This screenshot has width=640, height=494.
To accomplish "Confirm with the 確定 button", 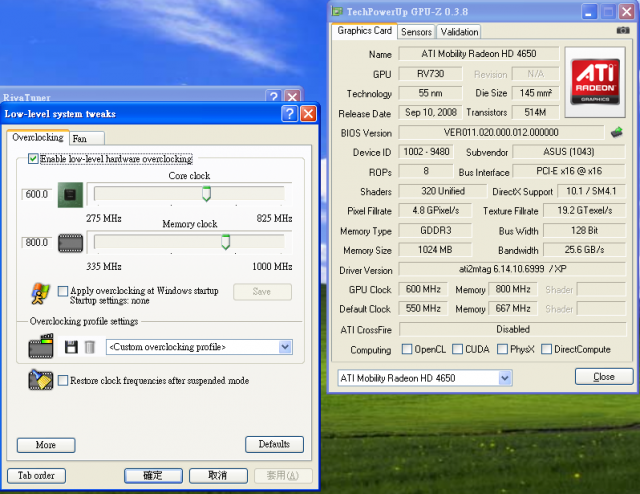I will pos(153,476).
